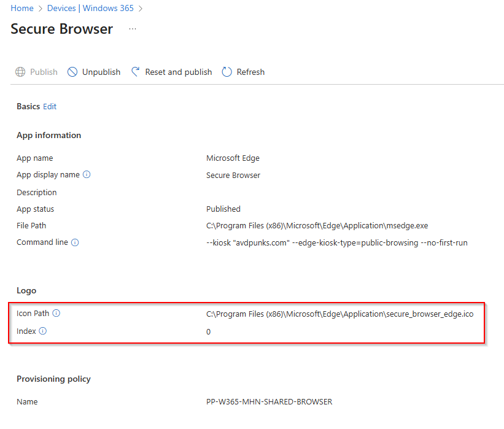Click the Published app status value
The image size is (504, 429).
[223, 209]
